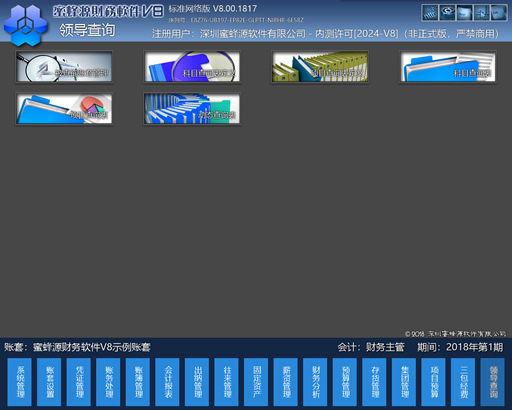The height and width of the screenshot is (410, 512).
Task: Click the blue hexagon application logo
Action: 25,25
